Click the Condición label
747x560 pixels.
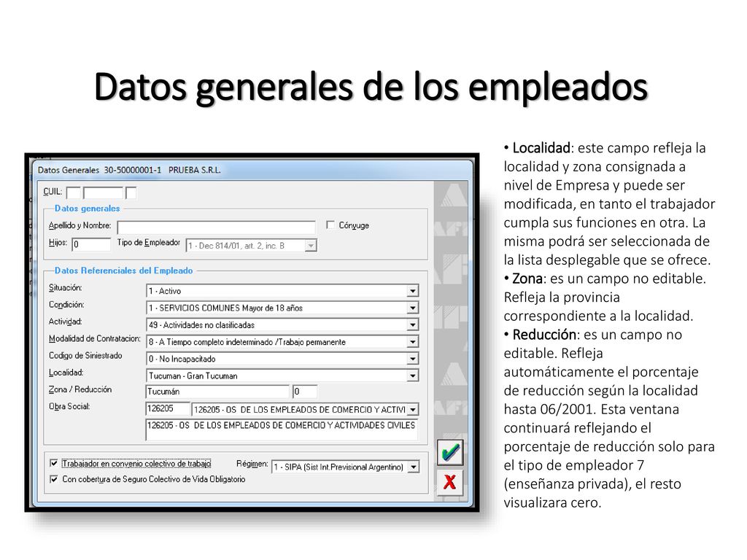[x=66, y=305]
